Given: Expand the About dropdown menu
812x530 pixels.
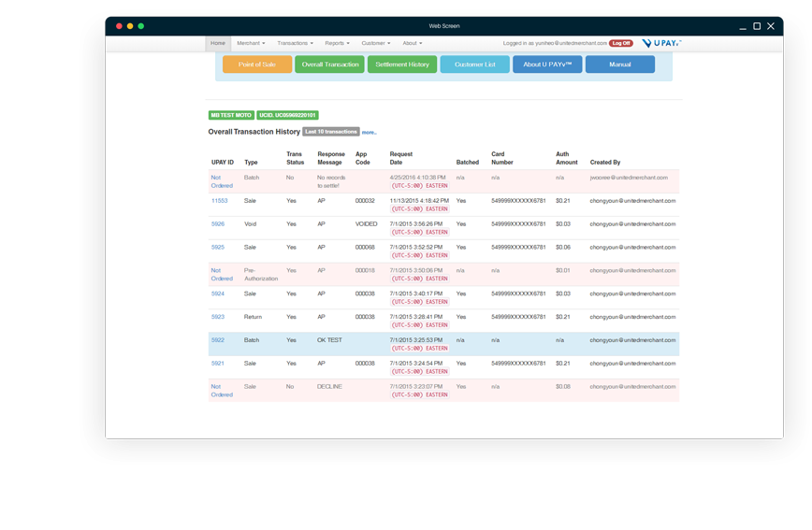Looking at the screenshot, I should pos(413,44).
